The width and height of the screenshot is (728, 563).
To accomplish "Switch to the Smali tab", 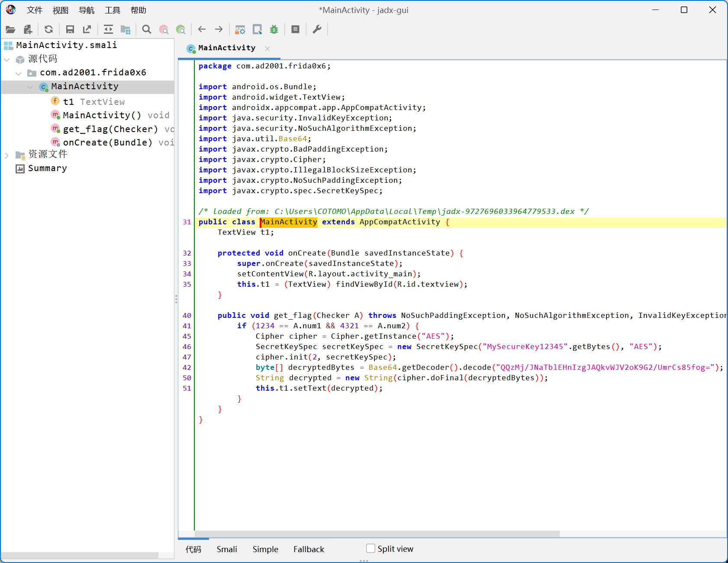I will [x=227, y=549].
